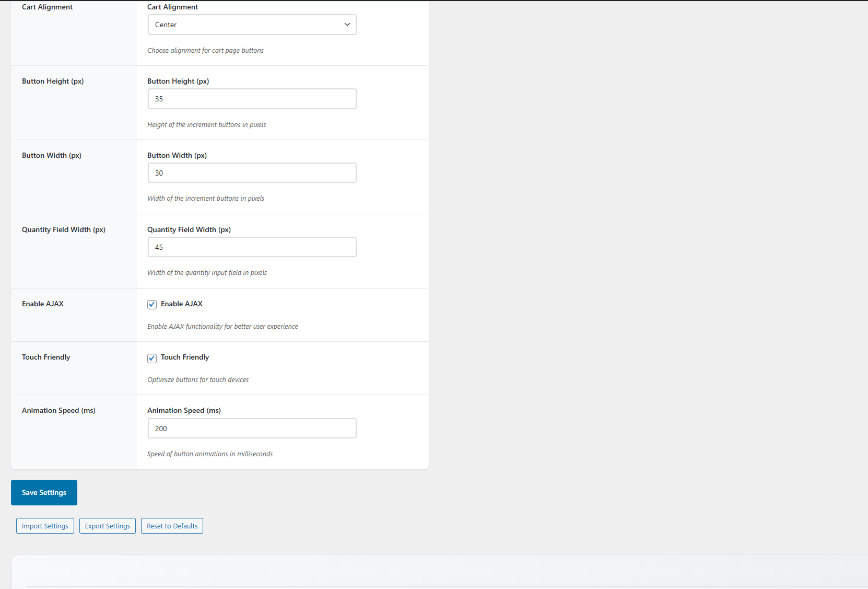The height and width of the screenshot is (589, 868).
Task: Click the "Choose alignment for cart page buttons" hint
Action: [x=205, y=51]
